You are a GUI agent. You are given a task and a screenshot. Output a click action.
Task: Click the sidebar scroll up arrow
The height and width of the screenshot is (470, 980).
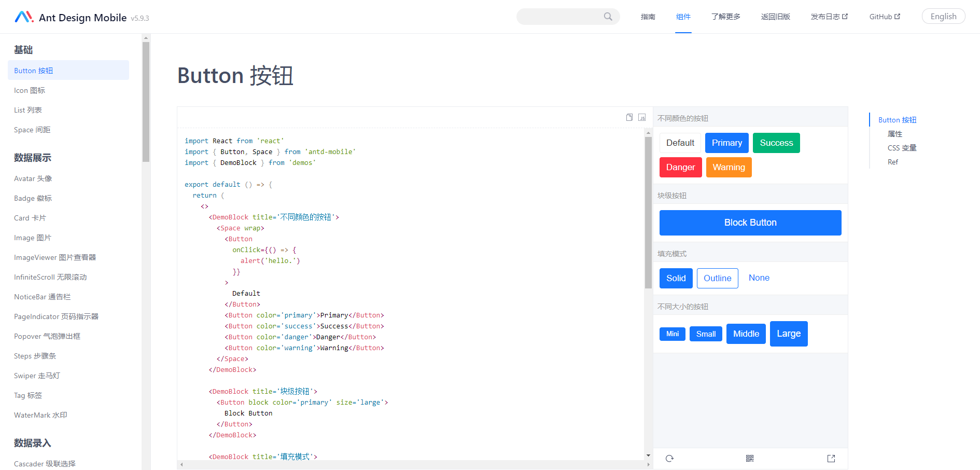point(146,37)
